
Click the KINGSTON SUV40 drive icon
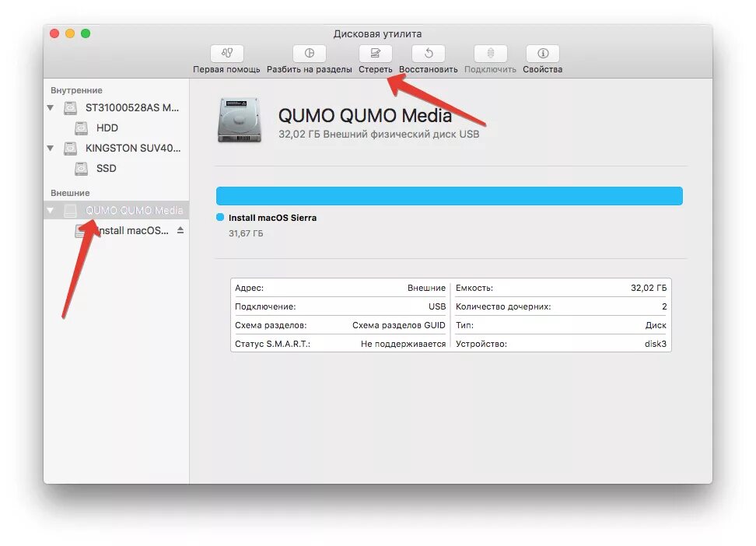[x=71, y=148]
